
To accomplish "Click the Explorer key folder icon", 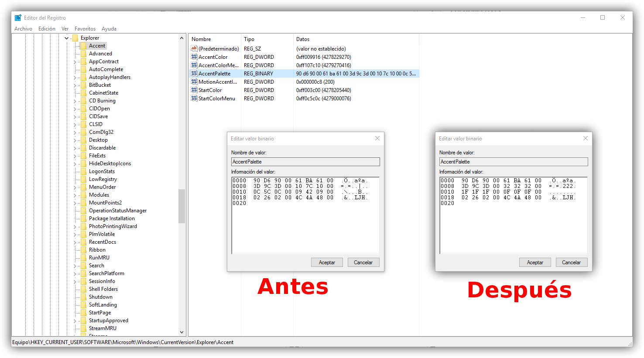I will [75, 38].
